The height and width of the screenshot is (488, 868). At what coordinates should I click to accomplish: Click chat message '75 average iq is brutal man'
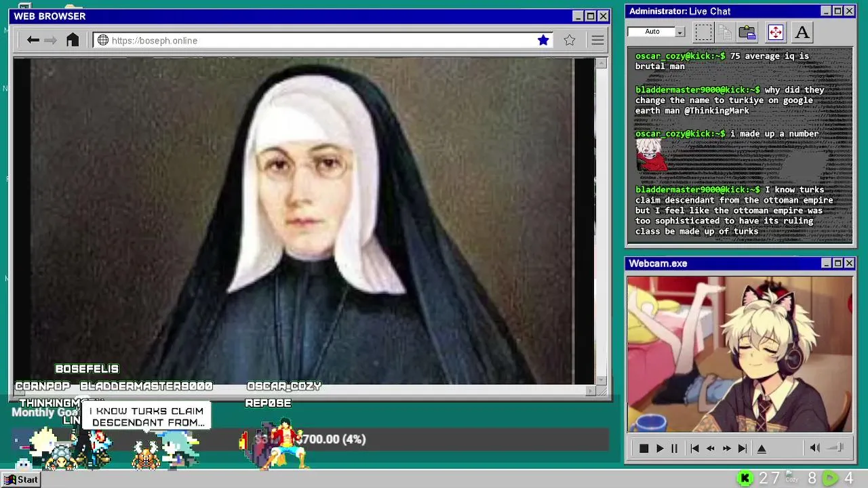(x=722, y=61)
